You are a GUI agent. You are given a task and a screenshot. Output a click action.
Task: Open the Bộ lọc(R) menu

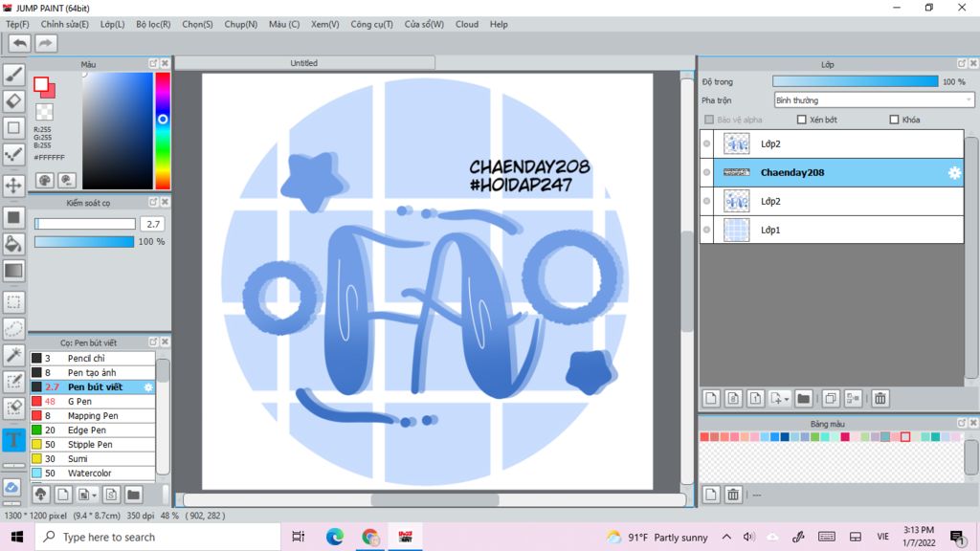point(153,24)
